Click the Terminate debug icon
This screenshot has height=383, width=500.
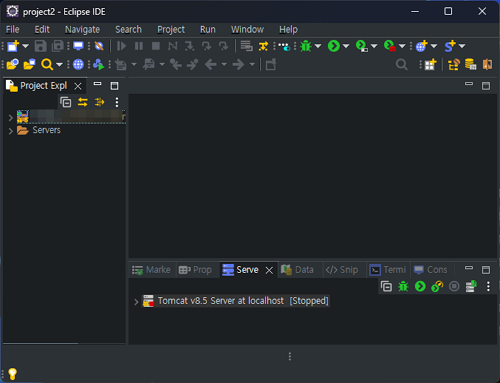tap(156, 46)
